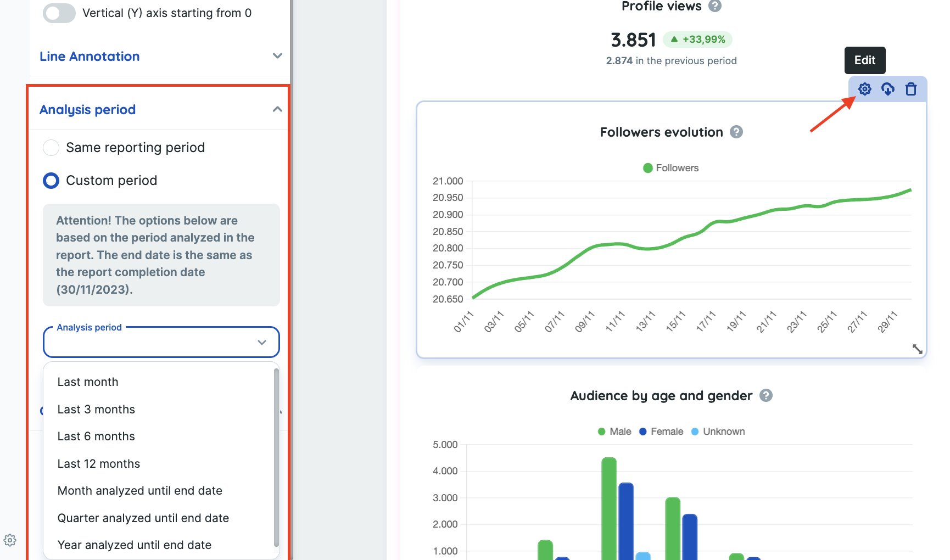The image size is (950, 560).
Task: Open the settings gear at bottom left
Action: click(9, 540)
